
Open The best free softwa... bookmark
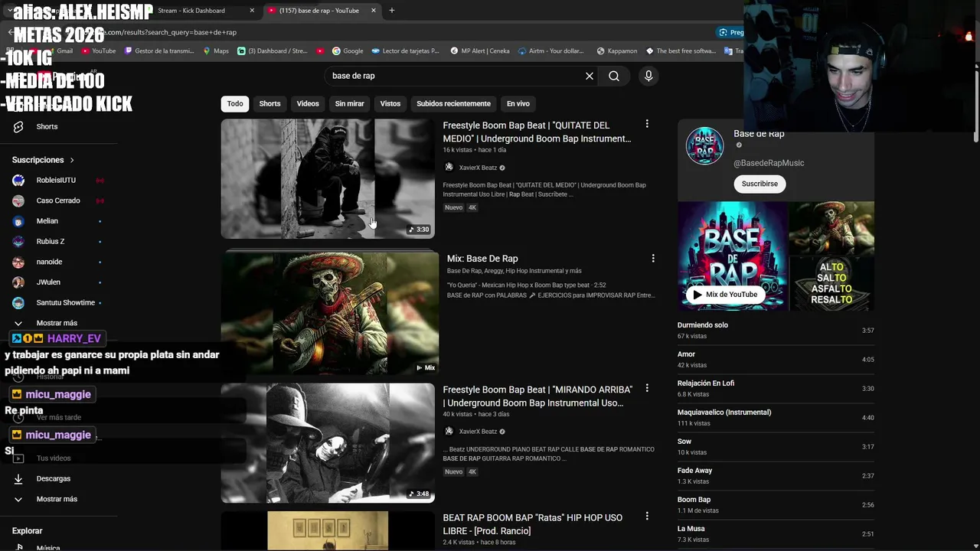pos(681,51)
